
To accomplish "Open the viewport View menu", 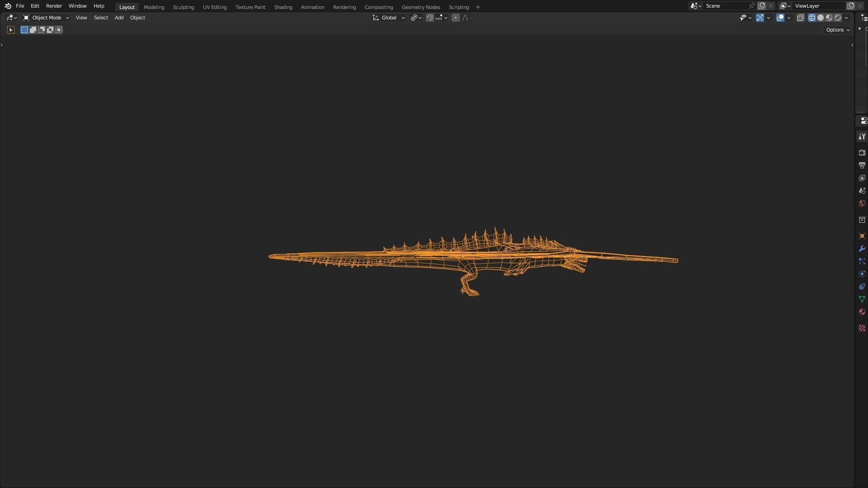I will tap(81, 18).
